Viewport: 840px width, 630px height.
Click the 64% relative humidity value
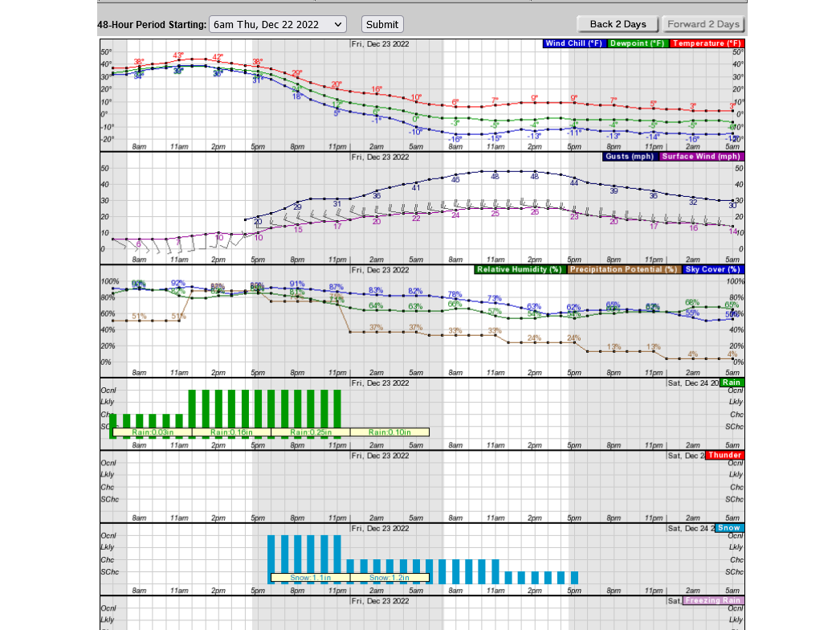click(376, 305)
